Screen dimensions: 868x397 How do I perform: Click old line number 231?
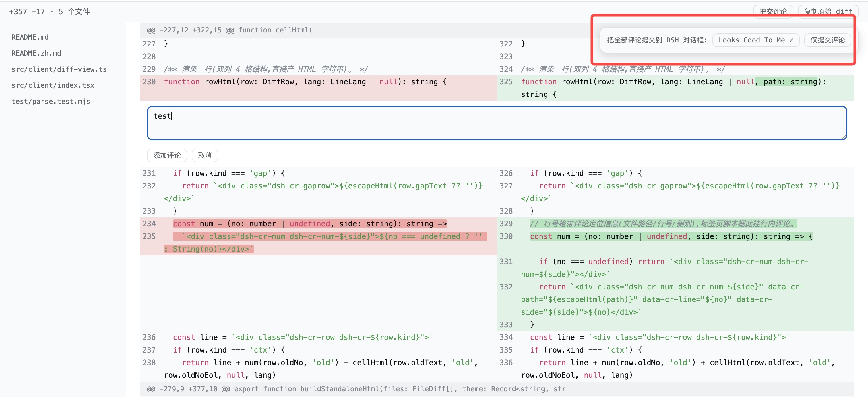click(149, 174)
